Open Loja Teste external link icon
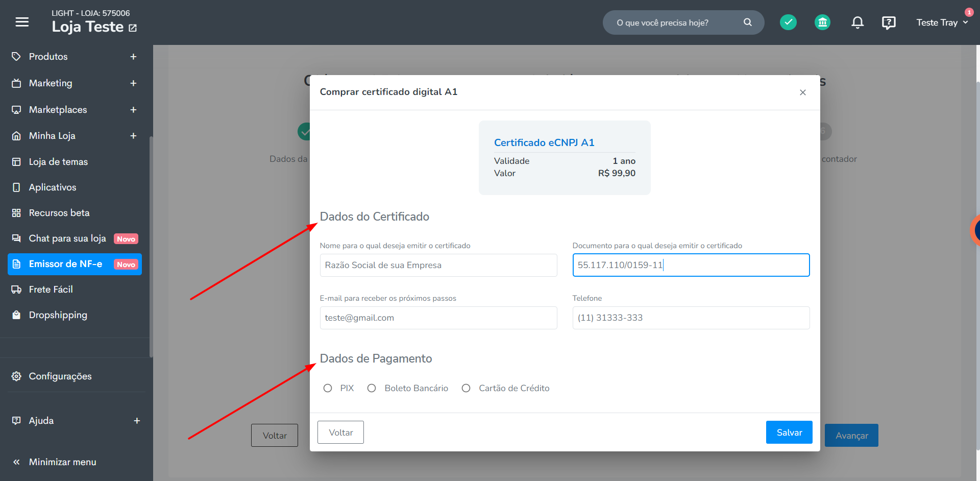 [x=133, y=28]
